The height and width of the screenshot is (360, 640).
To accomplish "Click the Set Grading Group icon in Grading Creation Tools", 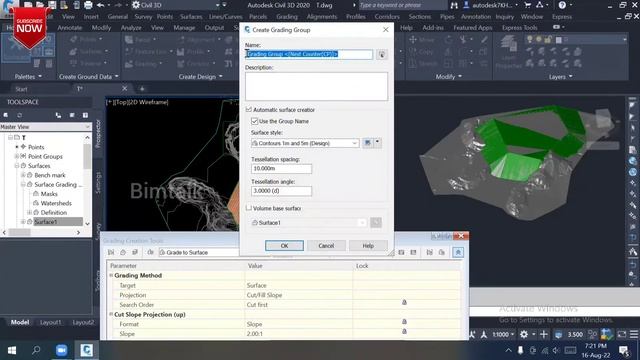I will click(x=111, y=253).
